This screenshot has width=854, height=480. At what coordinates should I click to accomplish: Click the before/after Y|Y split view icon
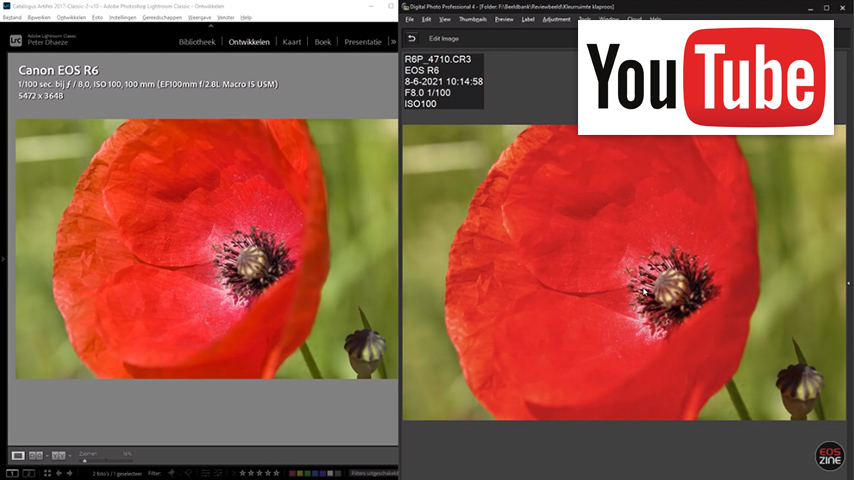[58, 455]
